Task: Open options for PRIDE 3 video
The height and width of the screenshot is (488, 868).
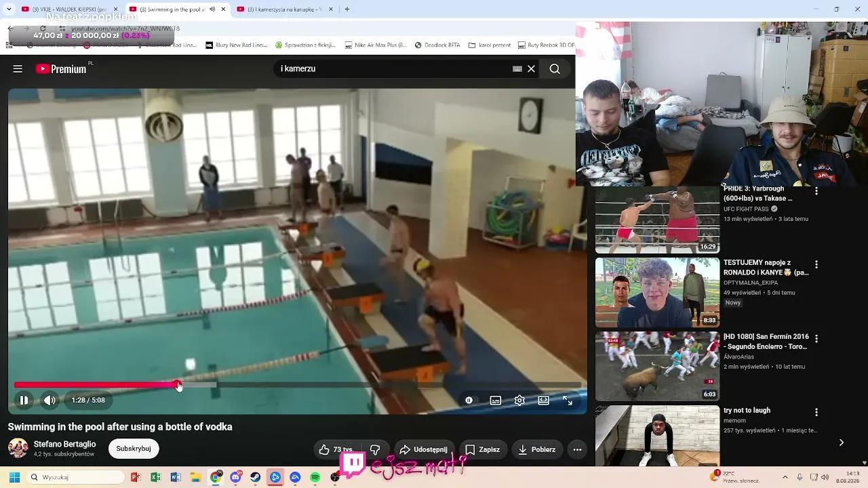Action: (x=816, y=192)
